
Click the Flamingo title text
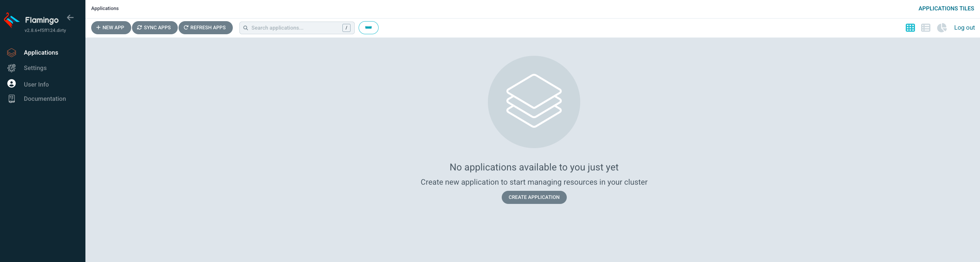coord(42,20)
